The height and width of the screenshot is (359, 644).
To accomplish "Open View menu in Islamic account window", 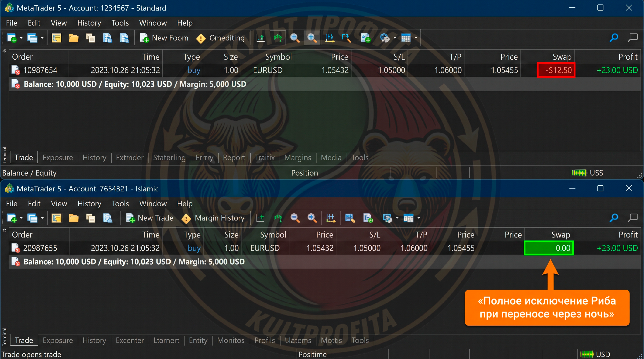I will pos(59,204).
